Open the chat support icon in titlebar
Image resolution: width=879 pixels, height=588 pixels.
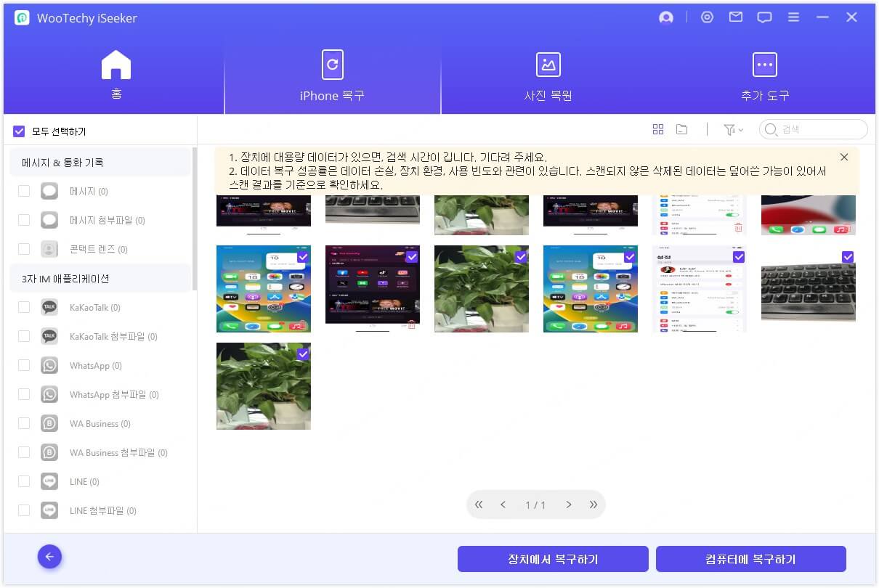tap(764, 17)
